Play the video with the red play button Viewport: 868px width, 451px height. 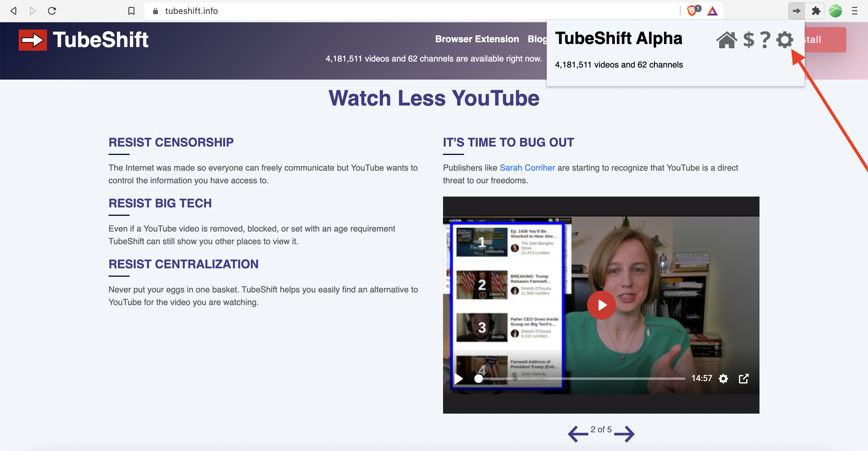point(601,305)
